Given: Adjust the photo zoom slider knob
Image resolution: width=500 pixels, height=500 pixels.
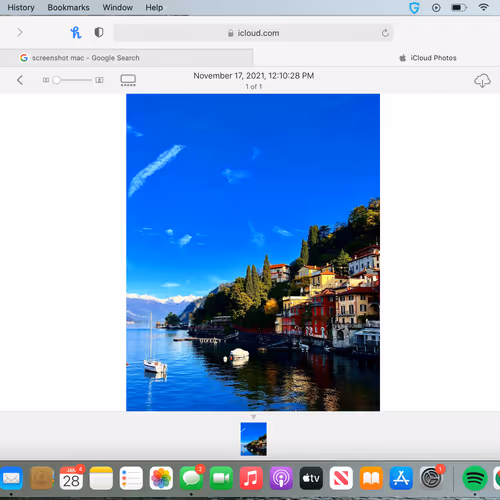Looking at the screenshot, I should click(57, 80).
